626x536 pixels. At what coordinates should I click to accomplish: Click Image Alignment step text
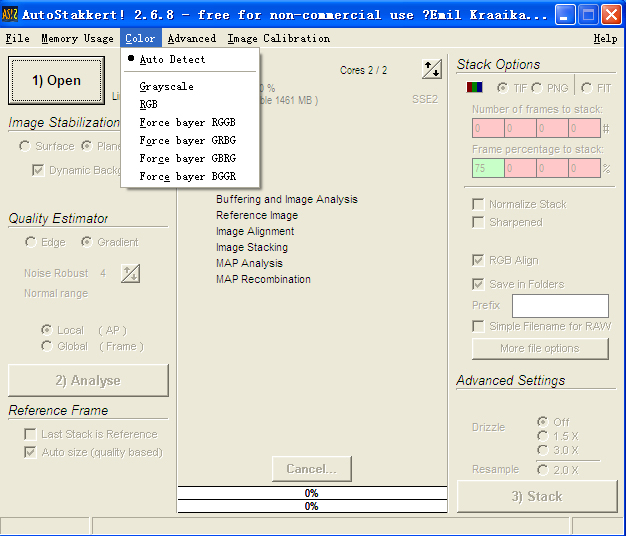(x=255, y=231)
